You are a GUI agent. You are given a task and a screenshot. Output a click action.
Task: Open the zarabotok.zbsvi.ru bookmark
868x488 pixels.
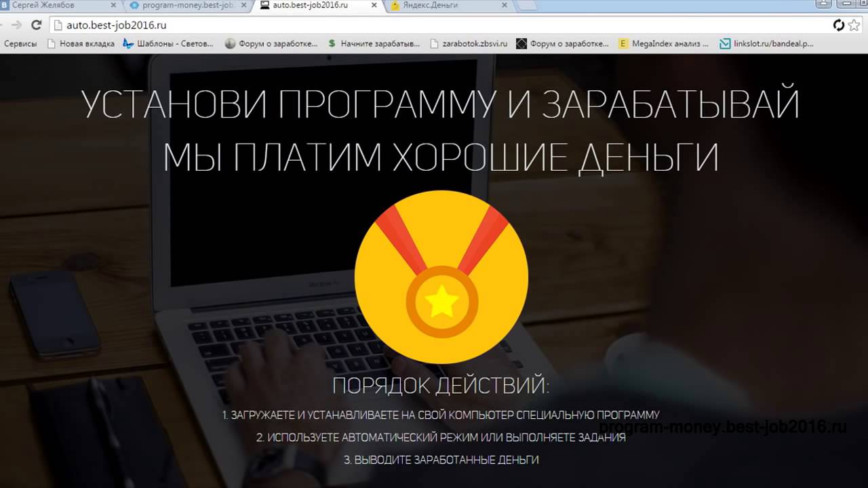pyautogui.click(x=469, y=43)
